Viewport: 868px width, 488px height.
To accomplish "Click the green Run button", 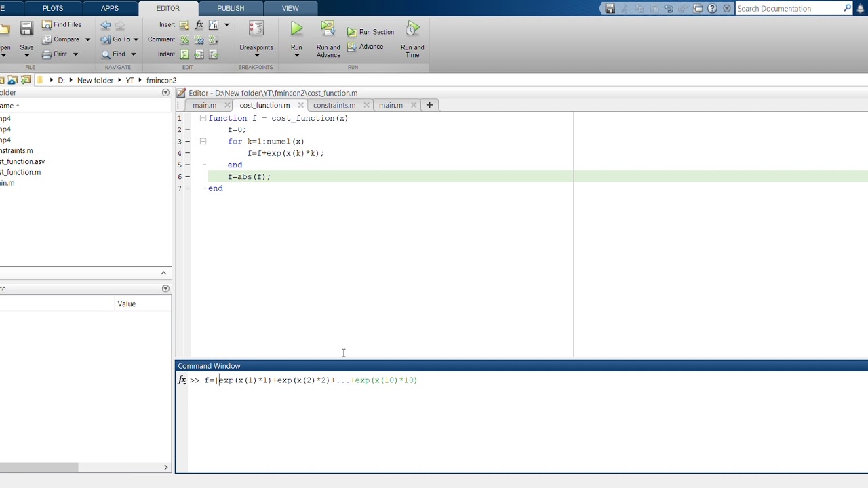I will pos(296,29).
